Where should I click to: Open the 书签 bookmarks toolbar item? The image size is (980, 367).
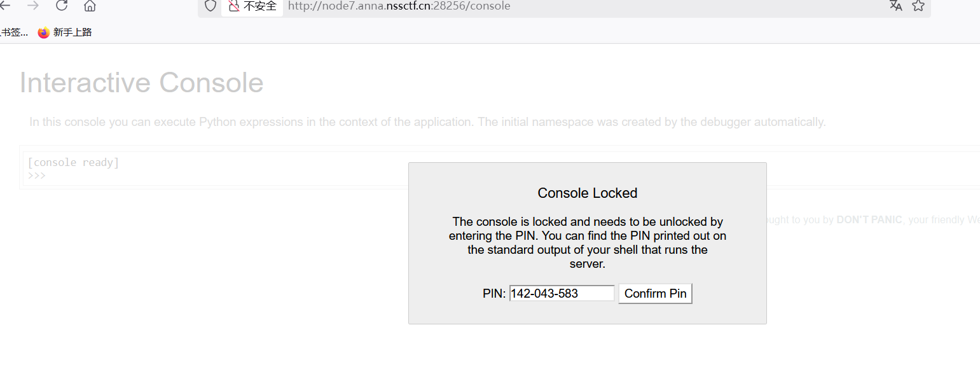(14, 32)
